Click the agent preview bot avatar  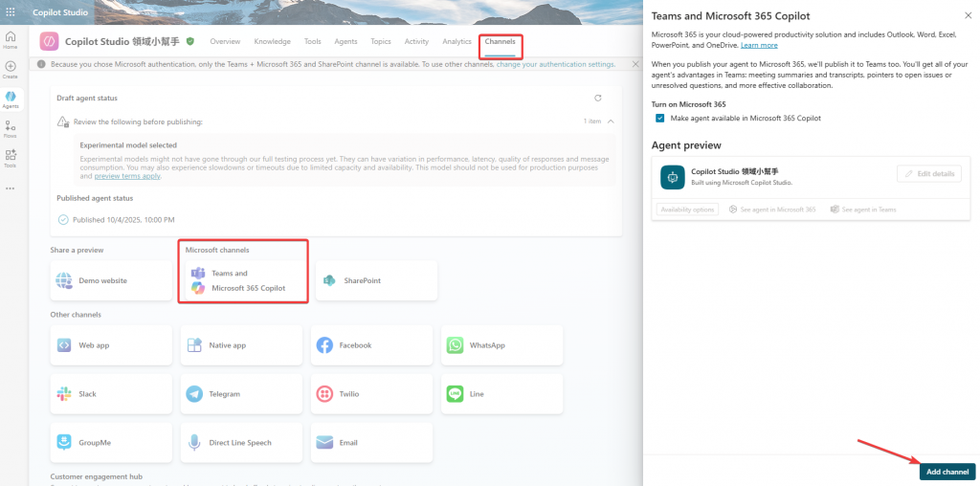673,177
